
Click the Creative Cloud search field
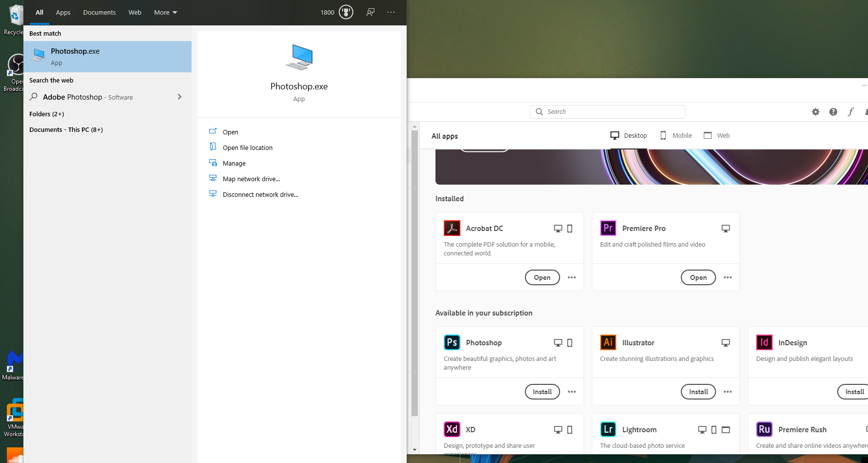pyautogui.click(x=607, y=112)
